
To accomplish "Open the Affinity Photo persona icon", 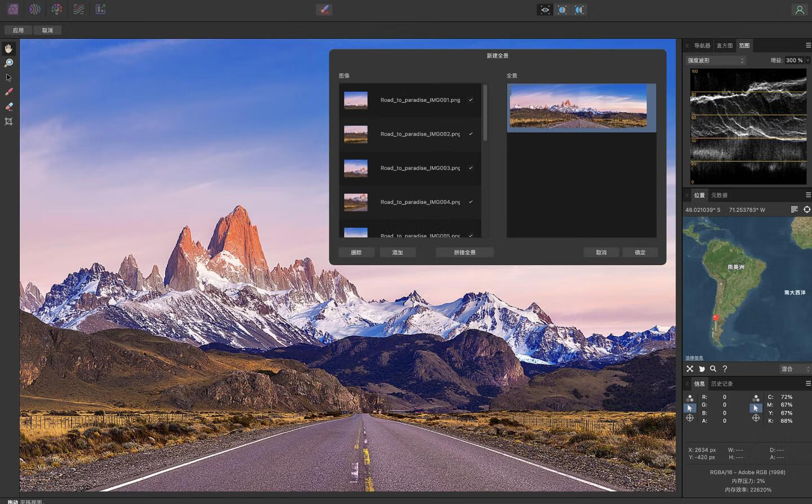I will pos(12,10).
